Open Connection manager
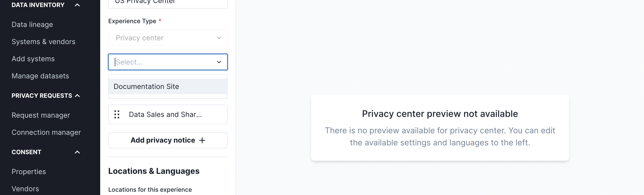The image size is (644, 195). pyautogui.click(x=46, y=132)
